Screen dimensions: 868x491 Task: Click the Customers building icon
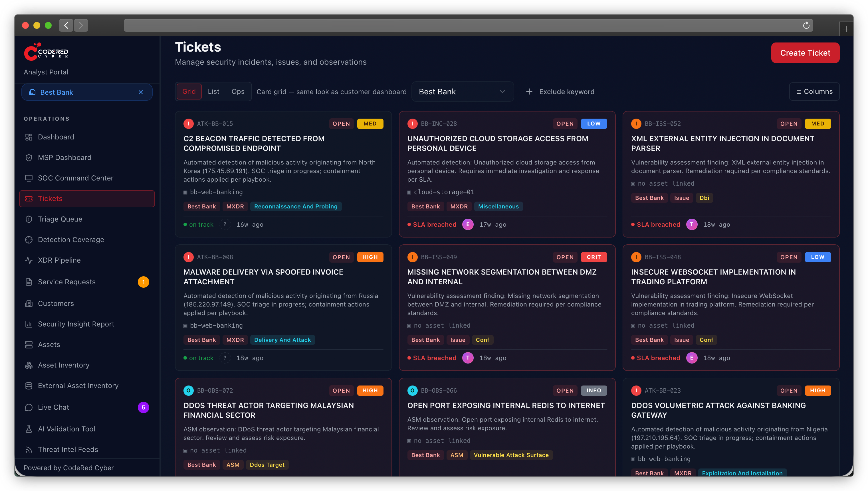click(29, 303)
